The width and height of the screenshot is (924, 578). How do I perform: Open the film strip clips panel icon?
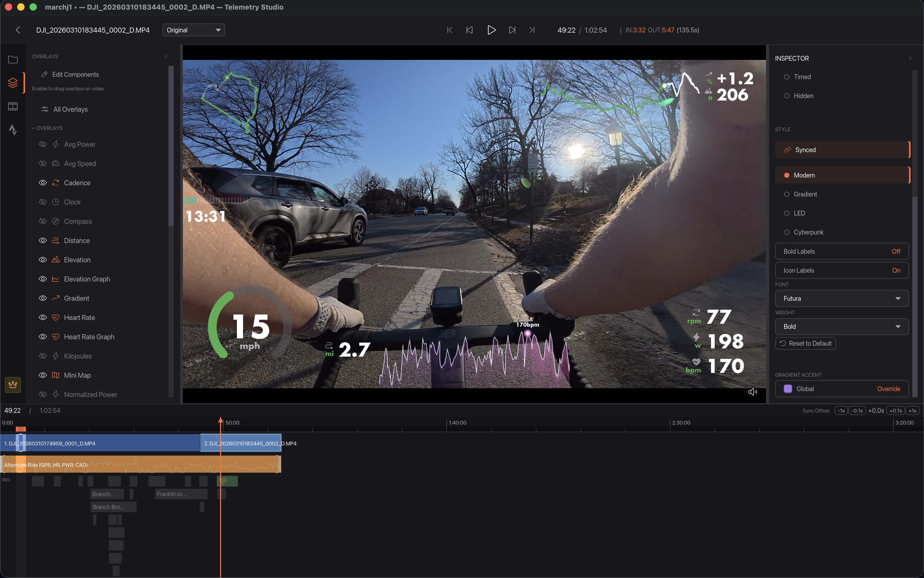(x=13, y=106)
